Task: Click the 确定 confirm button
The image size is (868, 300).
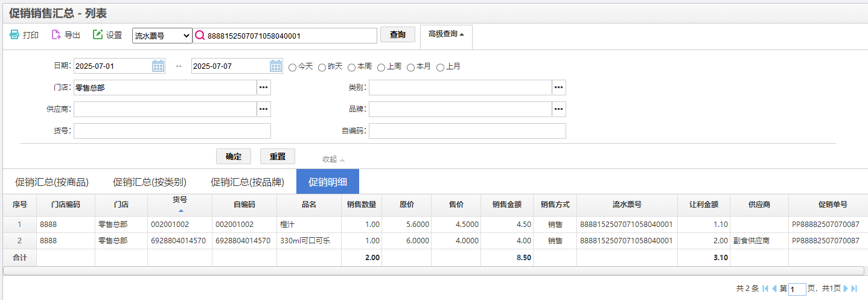Action: point(234,156)
